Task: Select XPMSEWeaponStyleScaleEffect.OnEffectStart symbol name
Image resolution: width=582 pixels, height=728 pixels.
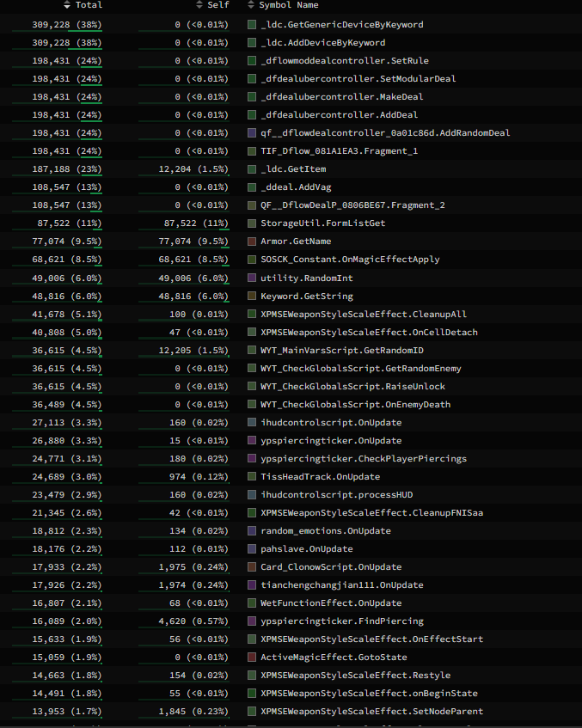Action: tap(372, 639)
